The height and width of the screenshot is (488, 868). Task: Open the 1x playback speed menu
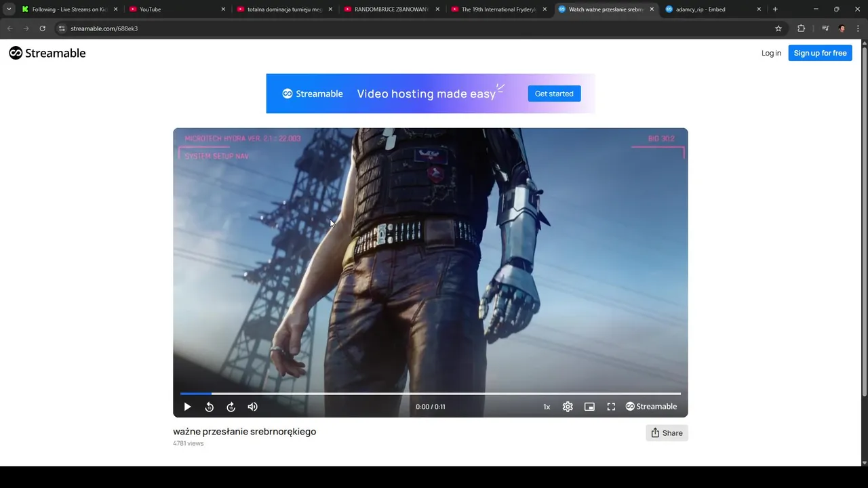point(547,407)
